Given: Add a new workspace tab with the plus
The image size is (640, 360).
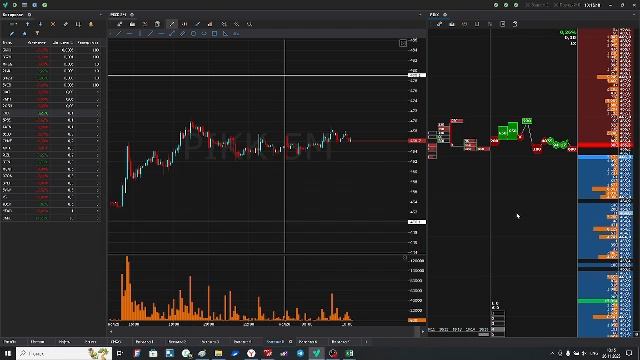Looking at the screenshot, I should (366, 342).
